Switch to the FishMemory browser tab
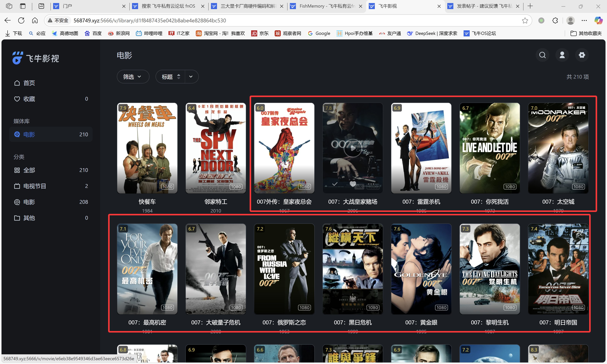 (x=326, y=6)
